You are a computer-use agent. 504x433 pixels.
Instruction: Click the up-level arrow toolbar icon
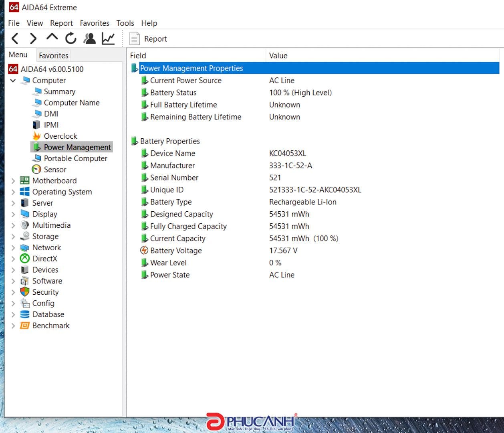(x=52, y=37)
